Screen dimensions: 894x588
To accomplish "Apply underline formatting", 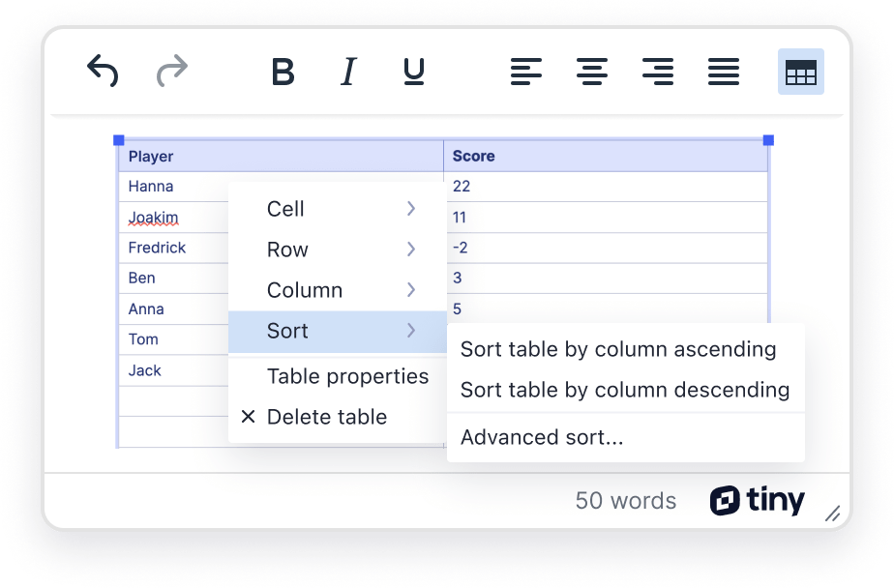I will pyautogui.click(x=413, y=72).
